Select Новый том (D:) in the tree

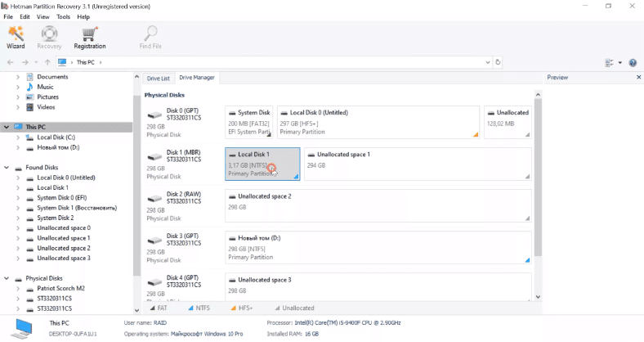click(58, 147)
